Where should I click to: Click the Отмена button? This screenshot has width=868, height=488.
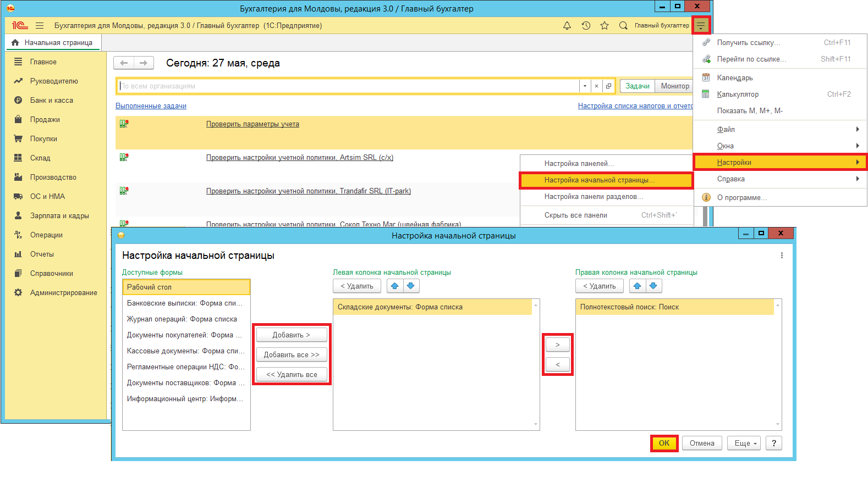pos(702,443)
